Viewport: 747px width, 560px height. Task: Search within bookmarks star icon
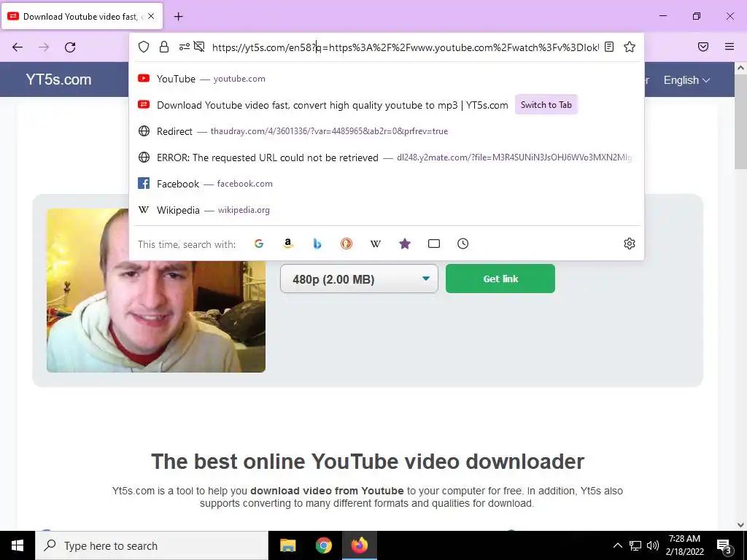[404, 244]
